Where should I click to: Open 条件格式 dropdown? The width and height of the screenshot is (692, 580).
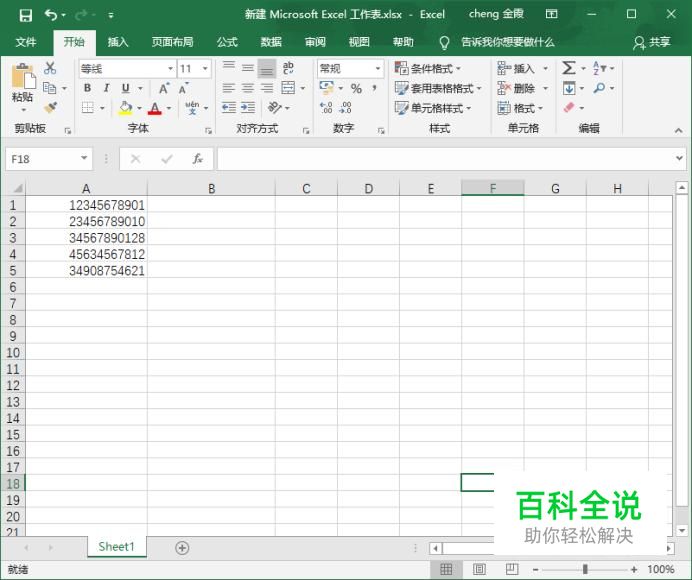[427, 68]
